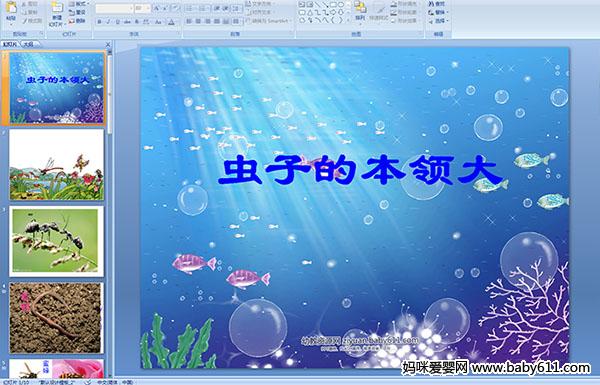Click the Character Spacing (AV) icon
Screen dimensions: 600x385
pyautogui.click(x=146, y=22)
